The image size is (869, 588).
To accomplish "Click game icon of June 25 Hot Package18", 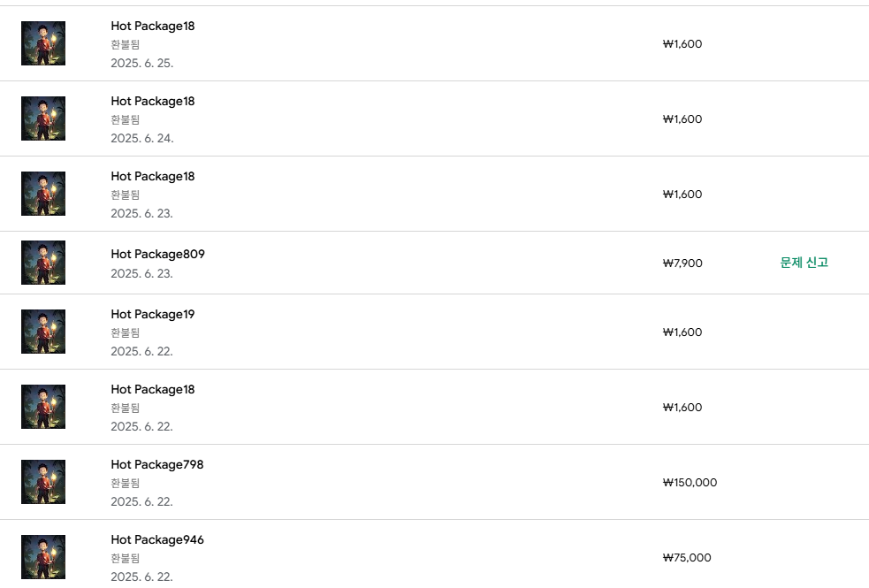I will pyautogui.click(x=43, y=43).
